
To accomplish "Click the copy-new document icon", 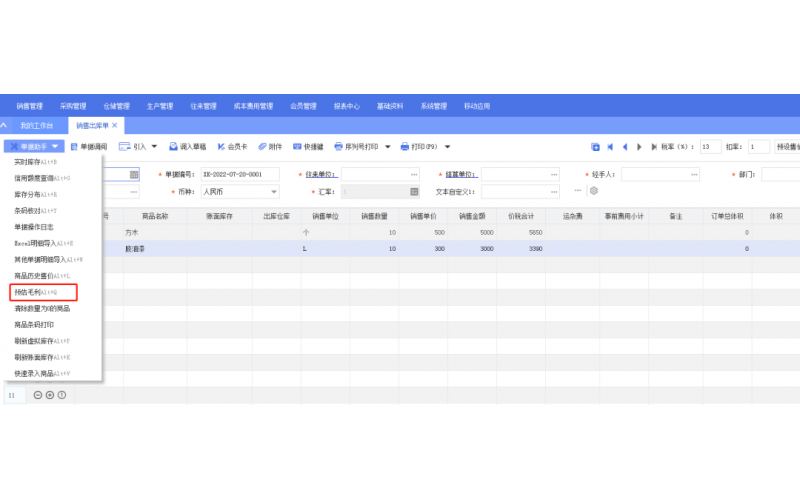I will coord(595,147).
